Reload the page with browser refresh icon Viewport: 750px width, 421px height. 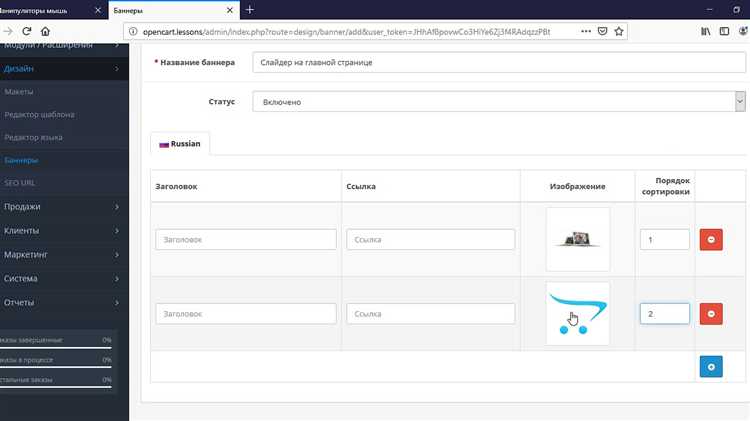point(27,31)
